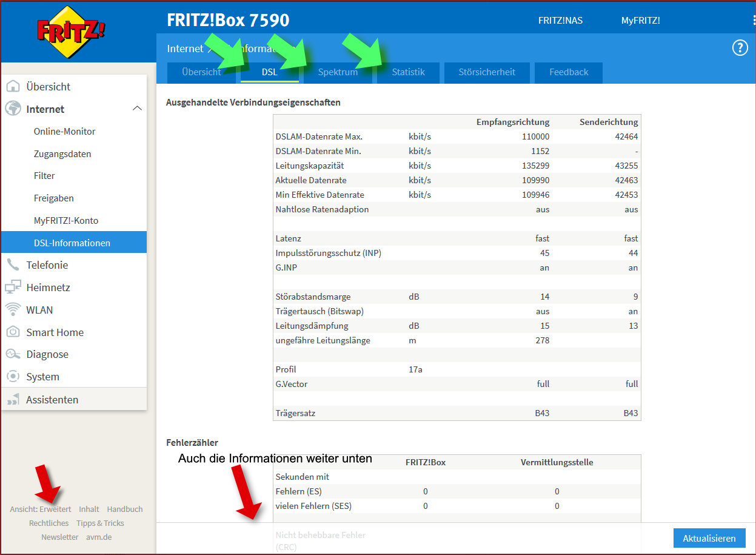The image size is (756, 555).
Task: Open FRITZ!NAS in header
Action: pyautogui.click(x=560, y=20)
